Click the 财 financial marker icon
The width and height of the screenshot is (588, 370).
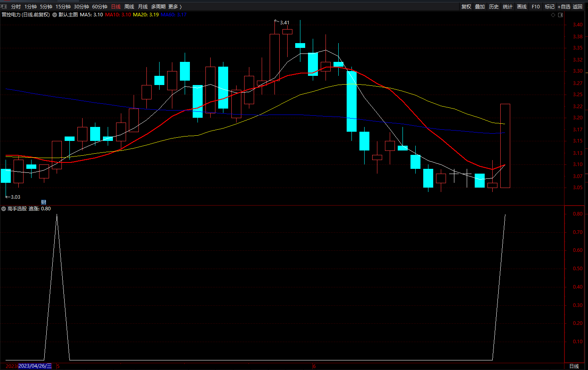(43, 202)
